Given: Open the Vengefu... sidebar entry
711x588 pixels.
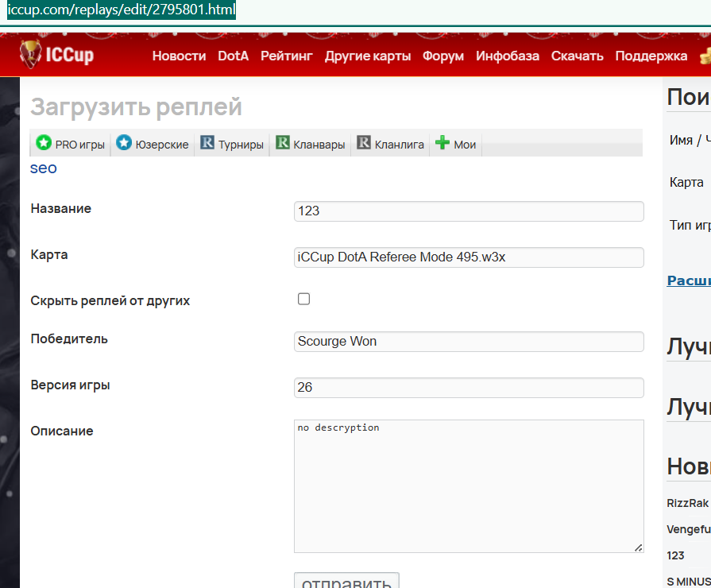Looking at the screenshot, I should [x=689, y=529].
